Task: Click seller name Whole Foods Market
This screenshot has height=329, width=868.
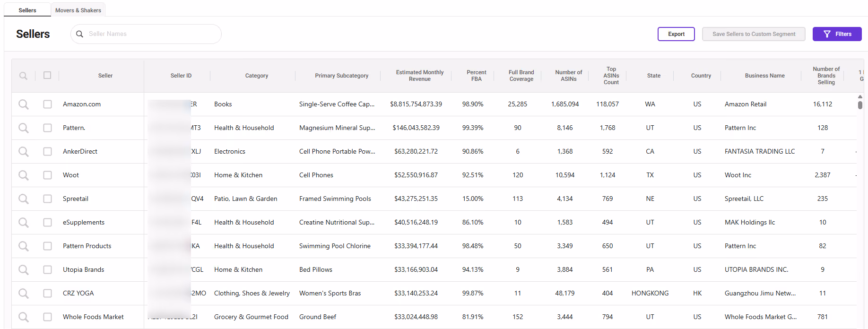Action: [x=93, y=317]
